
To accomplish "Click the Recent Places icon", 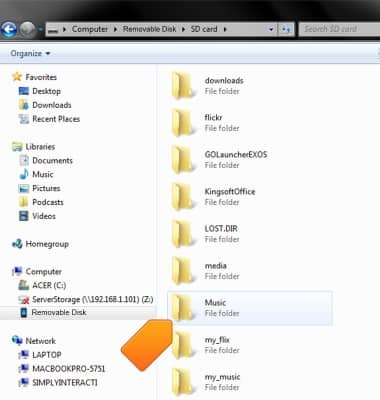I will point(24,119).
